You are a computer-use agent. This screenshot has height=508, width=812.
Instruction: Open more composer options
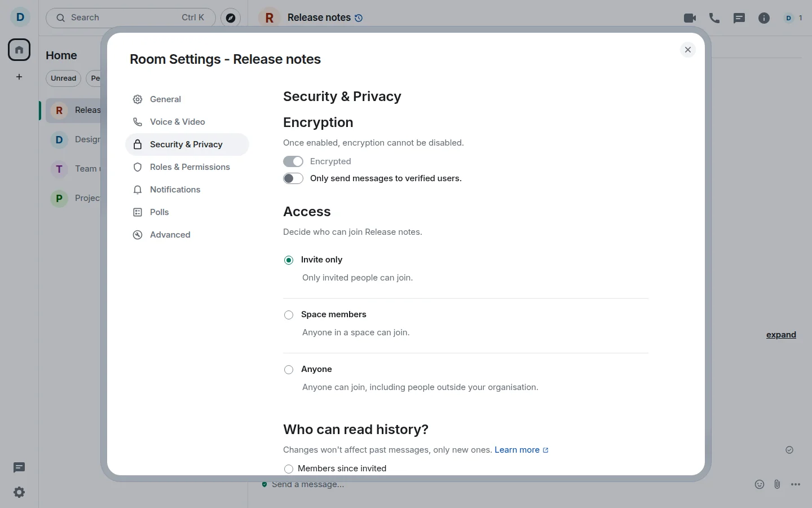[x=796, y=484]
